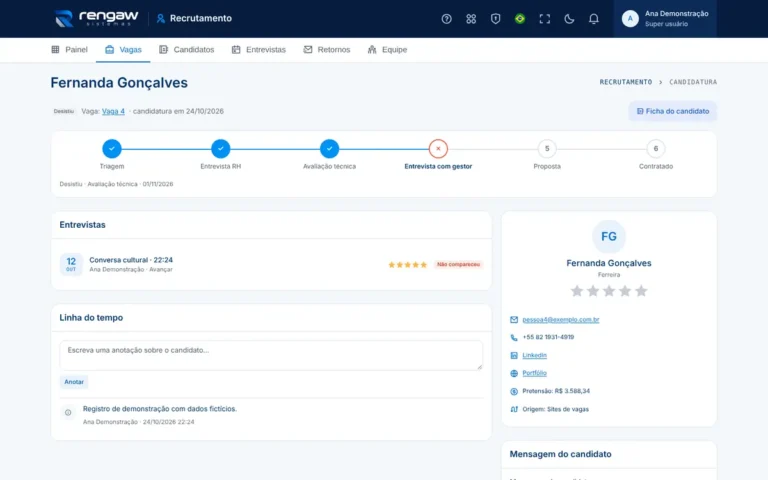Click the Painel grid icon
This screenshot has height=480, width=768.
tap(55, 49)
